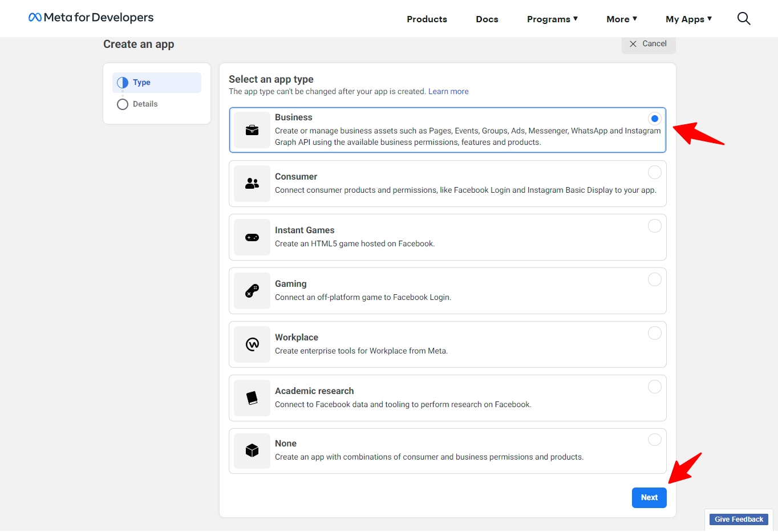Select the Consumer radio button
Screen dimensions: 778x532
[654, 172]
